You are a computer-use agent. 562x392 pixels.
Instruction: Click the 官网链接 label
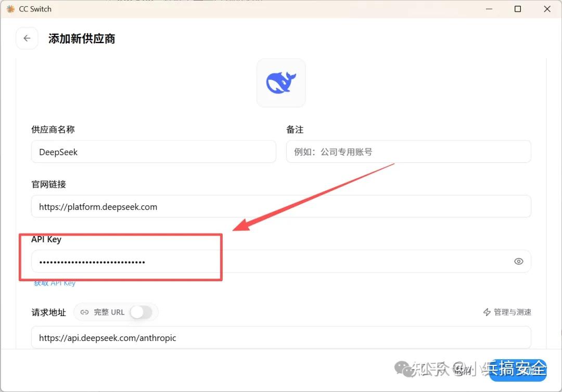49,185
